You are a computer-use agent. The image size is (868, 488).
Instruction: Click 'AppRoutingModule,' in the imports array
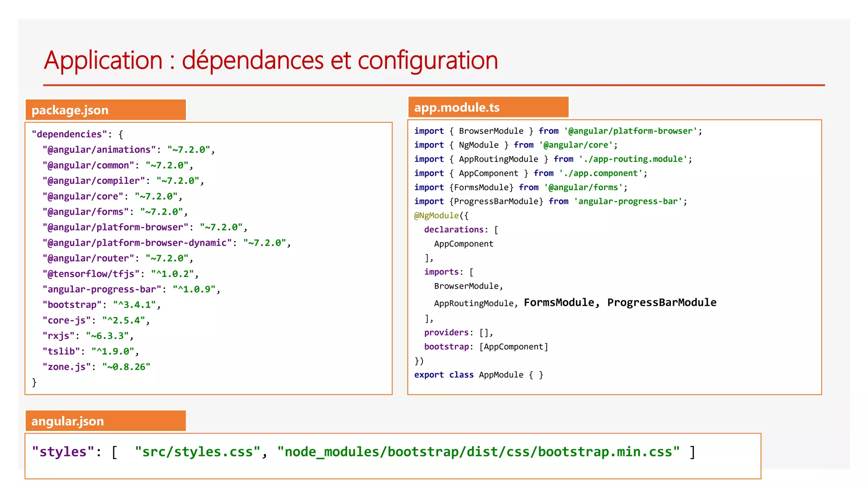pos(476,303)
